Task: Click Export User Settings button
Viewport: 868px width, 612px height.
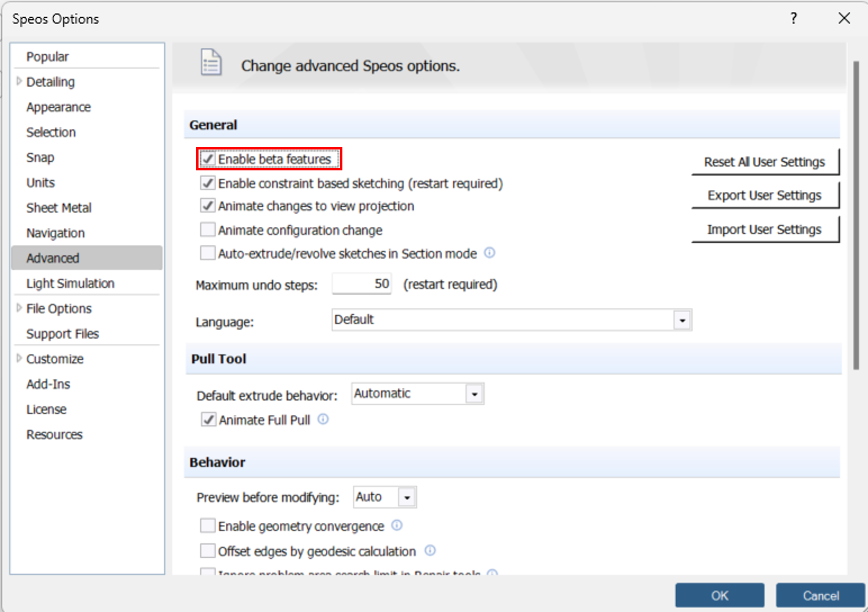Action: 765,195
